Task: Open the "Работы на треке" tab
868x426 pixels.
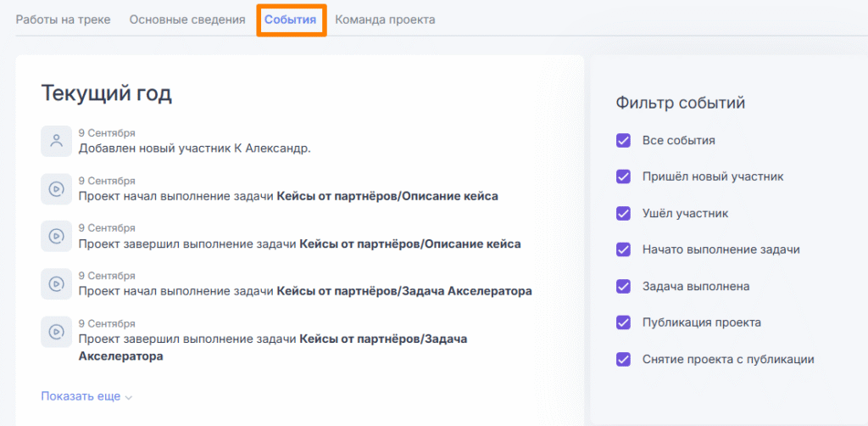Action: point(64,20)
